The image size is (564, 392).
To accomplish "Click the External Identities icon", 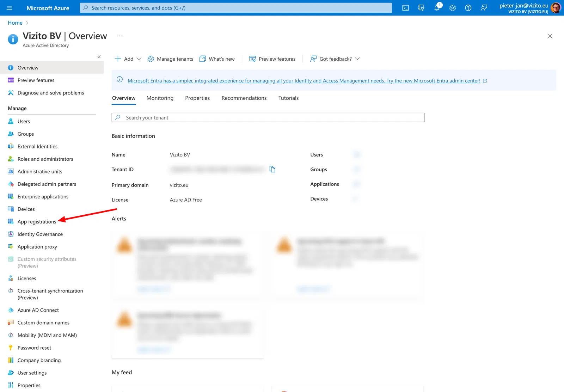I will (x=11, y=146).
